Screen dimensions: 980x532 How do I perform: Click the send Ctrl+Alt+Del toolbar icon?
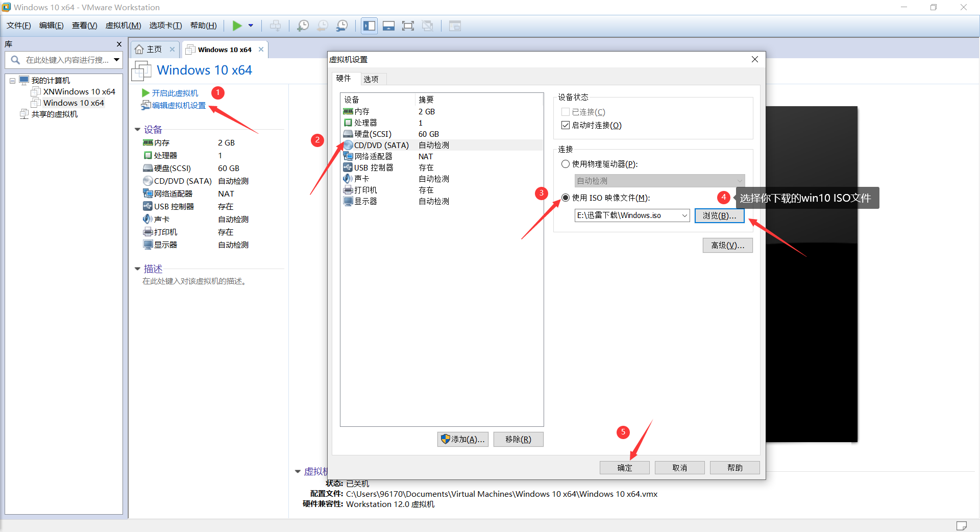pyautogui.click(x=275, y=26)
